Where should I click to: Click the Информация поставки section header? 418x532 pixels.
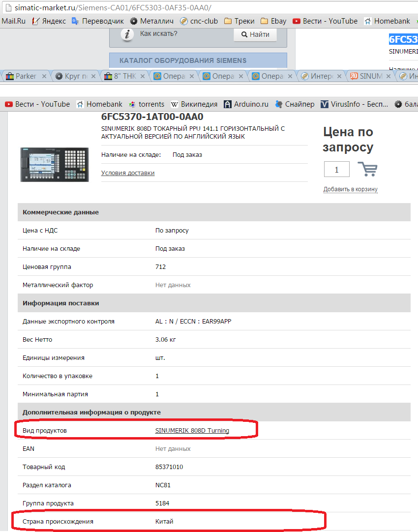coord(214,303)
